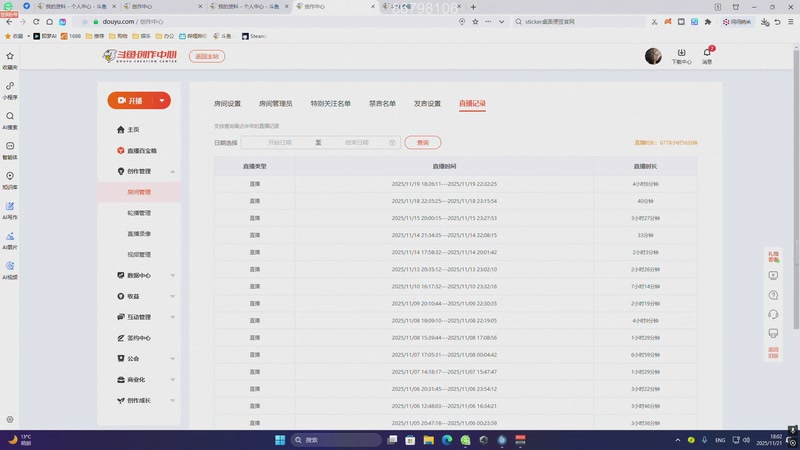The width and height of the screenshot is (800, 450).
Task: Open 主页 home in the sidebar
Action: coord(128,130)
